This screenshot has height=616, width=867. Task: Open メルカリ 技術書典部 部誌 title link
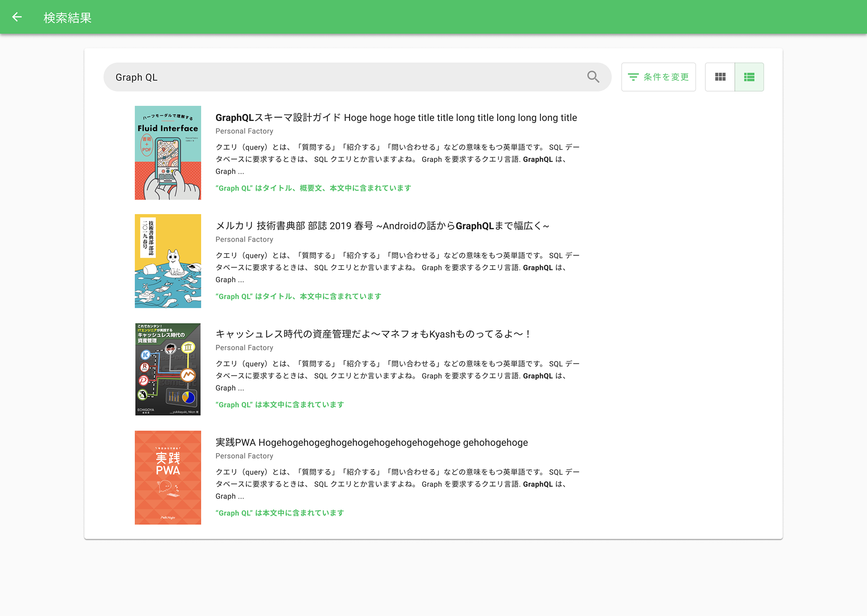tap(382, 226)
